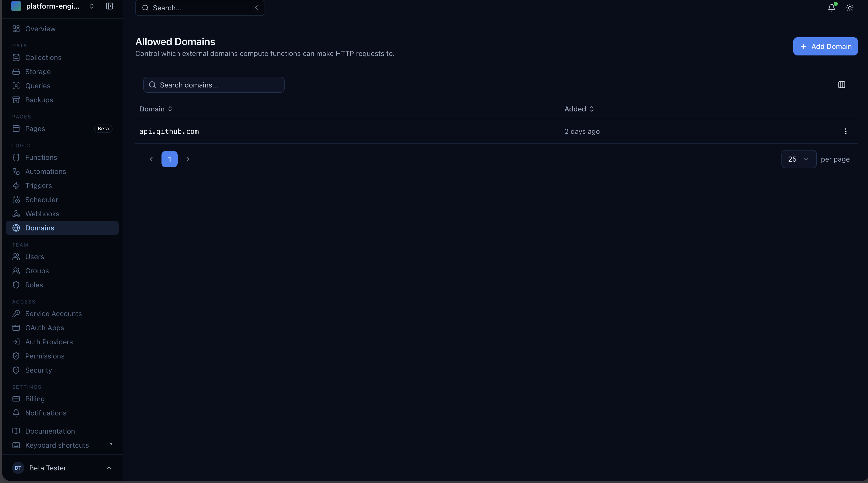Image resolution: width=868 pixels, height=483 pixels.
Task: Open the notifications bell
Action: (832, 8)
